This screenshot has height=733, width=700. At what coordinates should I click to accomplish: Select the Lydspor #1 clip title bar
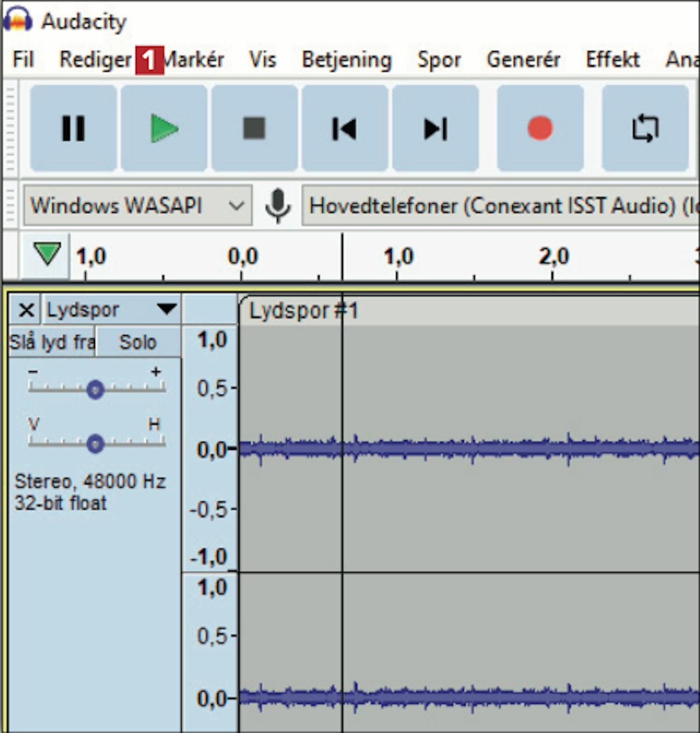469,310
